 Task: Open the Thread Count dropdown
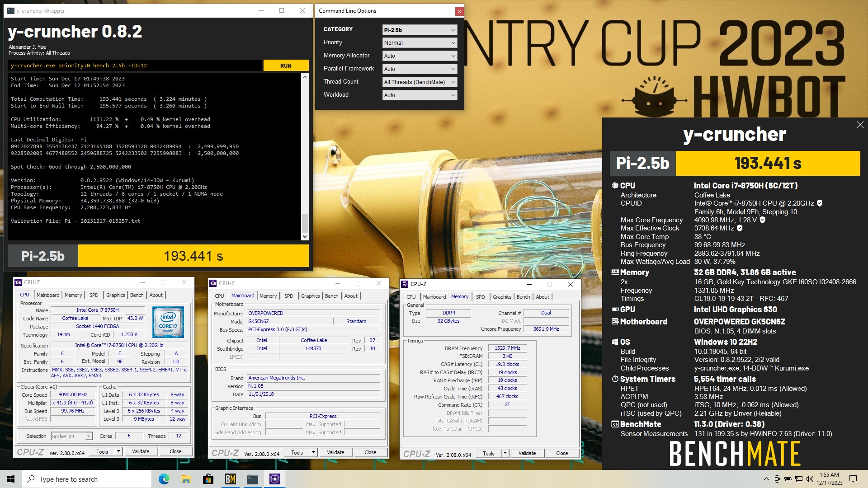[420, 82]
